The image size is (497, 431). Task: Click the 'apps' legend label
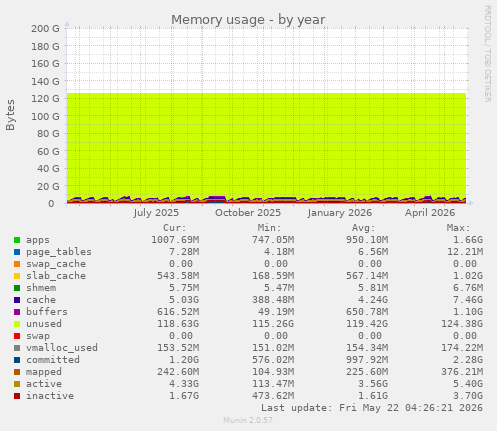point(38,240)
